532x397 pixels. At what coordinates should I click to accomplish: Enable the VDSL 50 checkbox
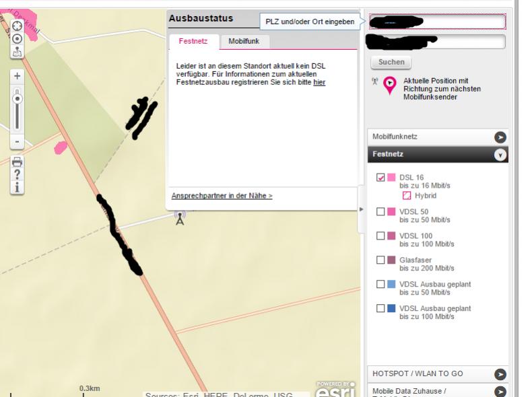(x=380, y=211)
